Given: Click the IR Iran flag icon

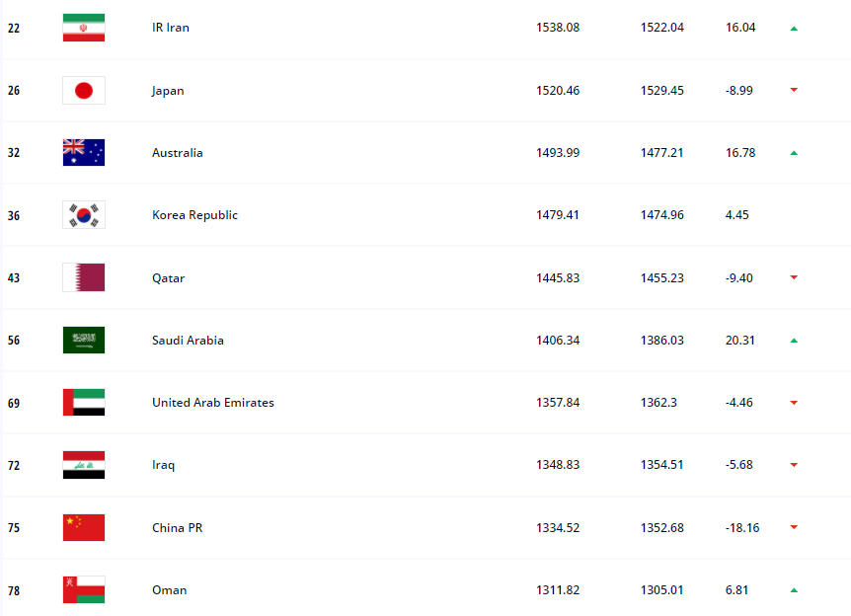Looking at the screenshot, I should [x=84, y=28].
